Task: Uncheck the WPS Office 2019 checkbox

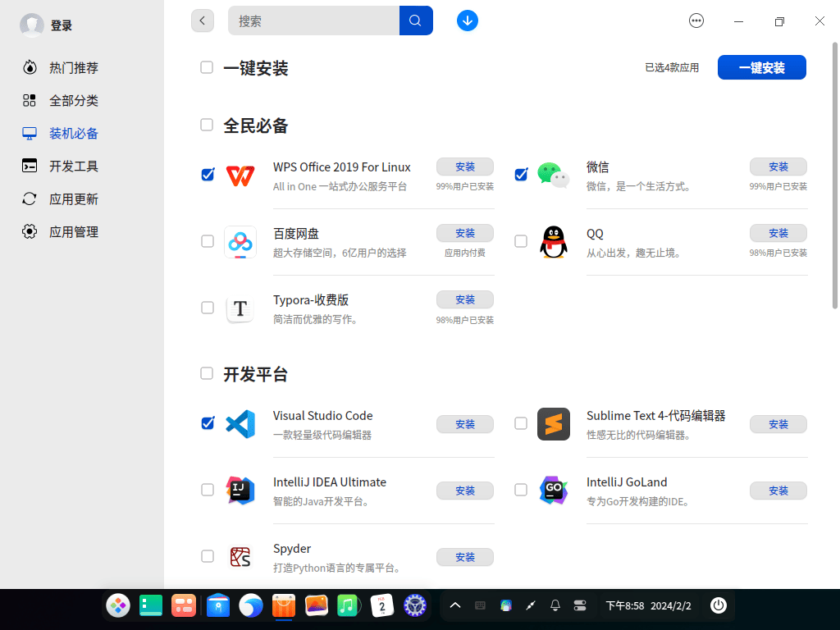Action: coord(207,174)
